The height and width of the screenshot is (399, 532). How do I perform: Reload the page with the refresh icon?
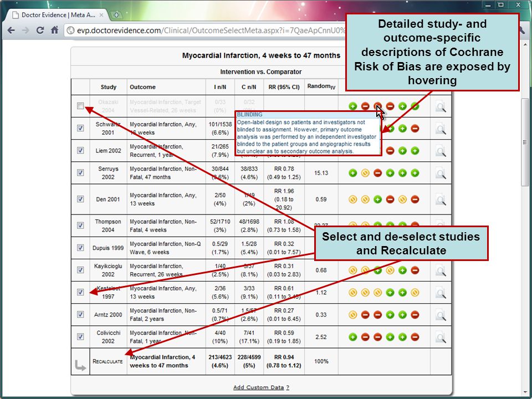(x=40, y=30)
